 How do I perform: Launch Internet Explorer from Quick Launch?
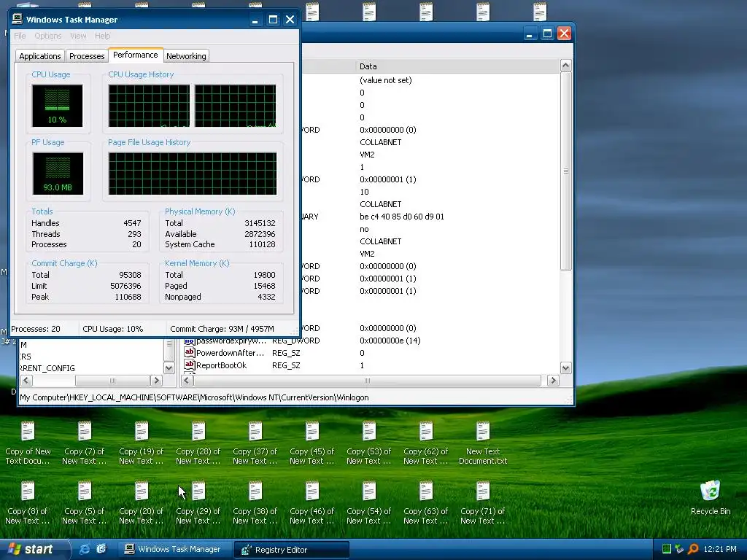(85, 549)
